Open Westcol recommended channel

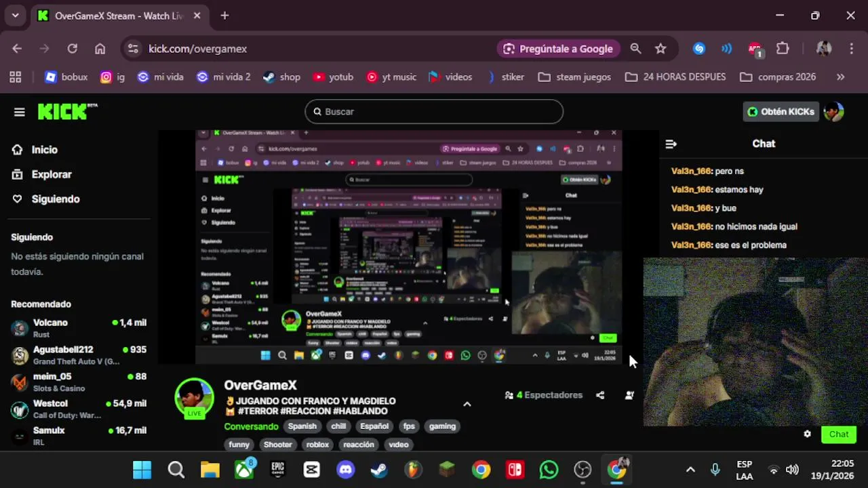coord(79,409)
